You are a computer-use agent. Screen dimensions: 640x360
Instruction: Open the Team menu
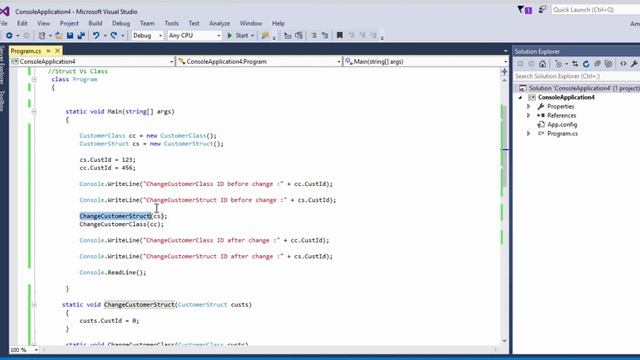click(147, 23)
